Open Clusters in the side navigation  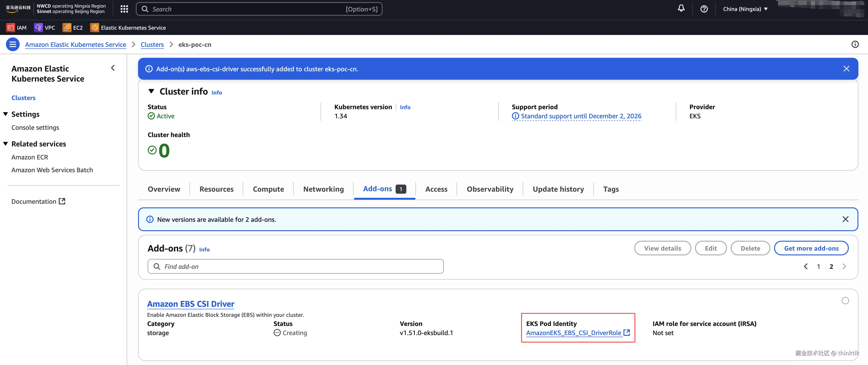[24, 98]
